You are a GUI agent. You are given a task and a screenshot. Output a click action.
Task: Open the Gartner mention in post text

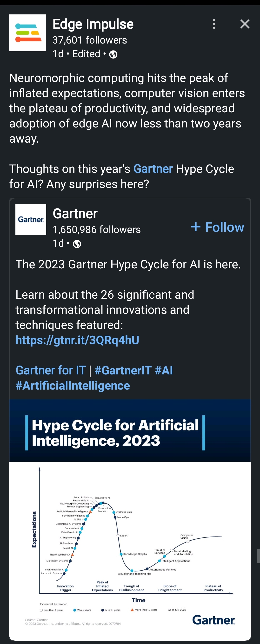153,169
